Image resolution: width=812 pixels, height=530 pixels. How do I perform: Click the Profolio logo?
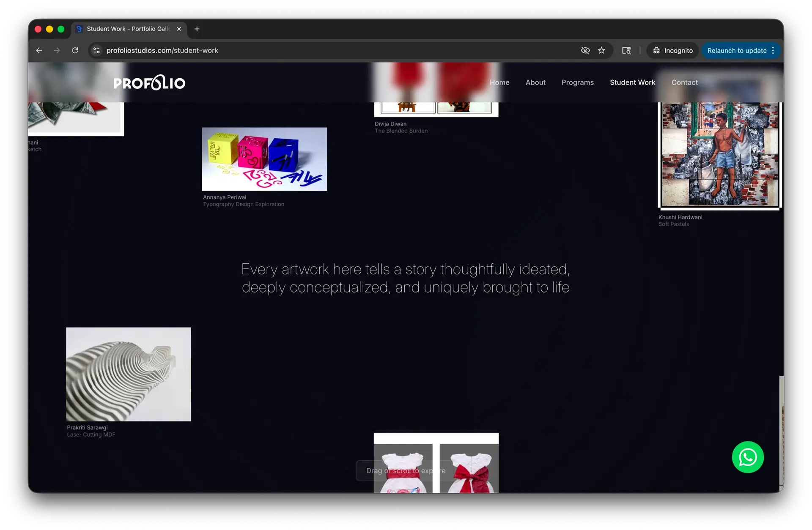[x=149, y=82]
